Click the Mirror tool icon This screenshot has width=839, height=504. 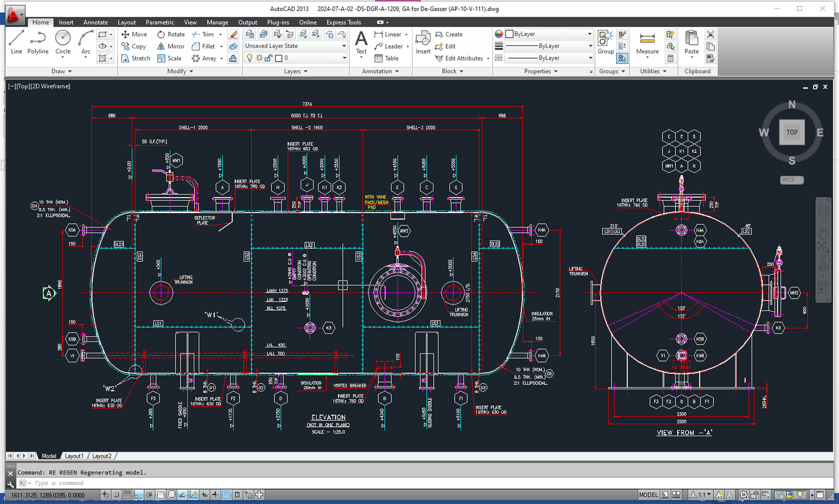click(161, 46)
